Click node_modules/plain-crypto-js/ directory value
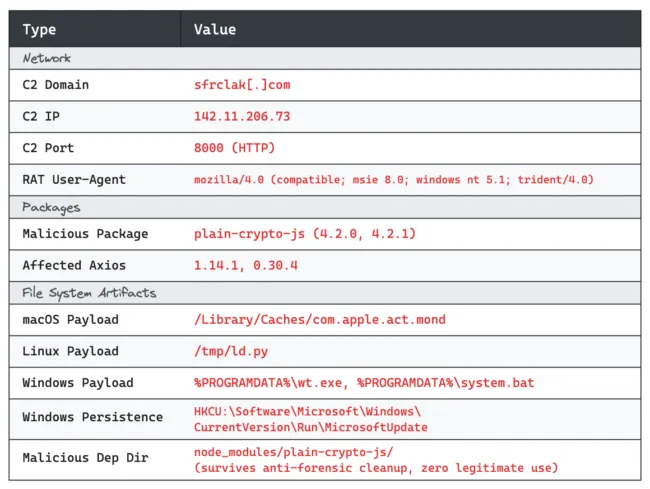Viewport: 650px width, 489px height. 293,452
